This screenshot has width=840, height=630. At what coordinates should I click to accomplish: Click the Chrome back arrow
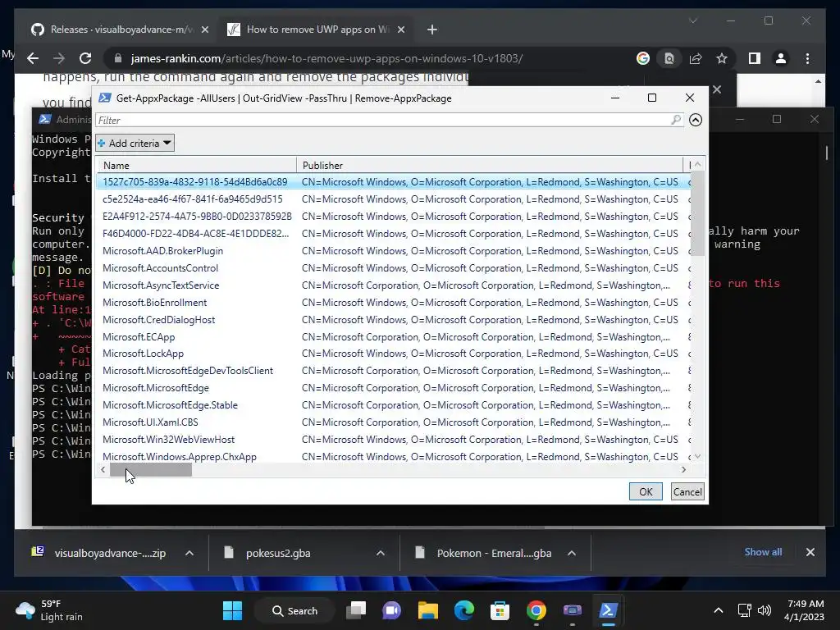click(33, 58)
